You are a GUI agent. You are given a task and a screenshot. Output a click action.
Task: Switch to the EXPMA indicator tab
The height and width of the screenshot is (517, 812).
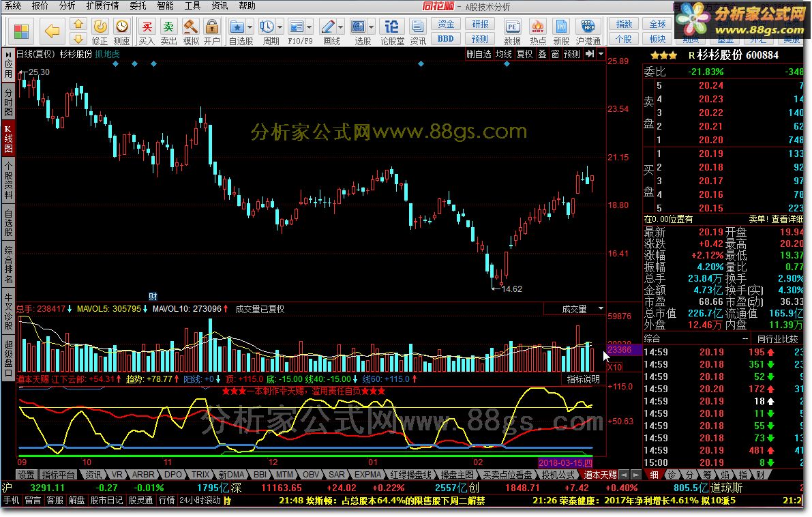coord(367,475)
